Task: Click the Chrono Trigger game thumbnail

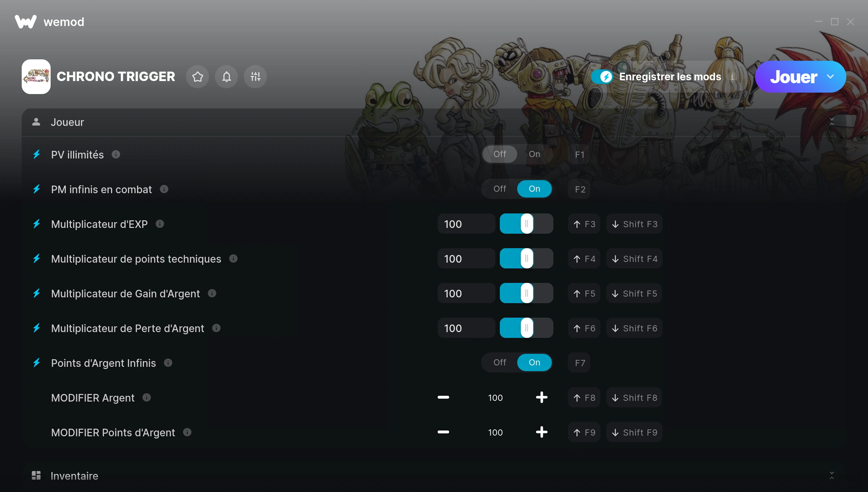Action: point(36,77)
